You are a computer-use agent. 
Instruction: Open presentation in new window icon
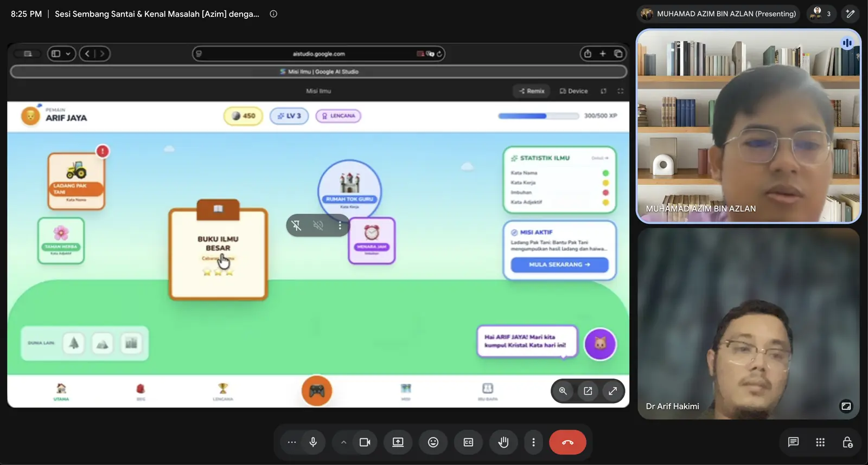click(x=588, y=391)
